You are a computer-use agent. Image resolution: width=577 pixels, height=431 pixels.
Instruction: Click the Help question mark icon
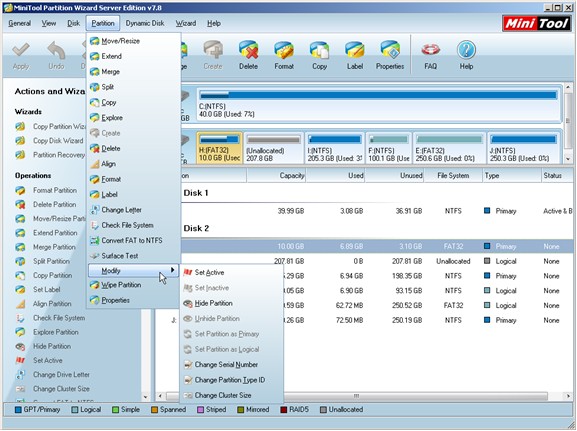(466, 50)
